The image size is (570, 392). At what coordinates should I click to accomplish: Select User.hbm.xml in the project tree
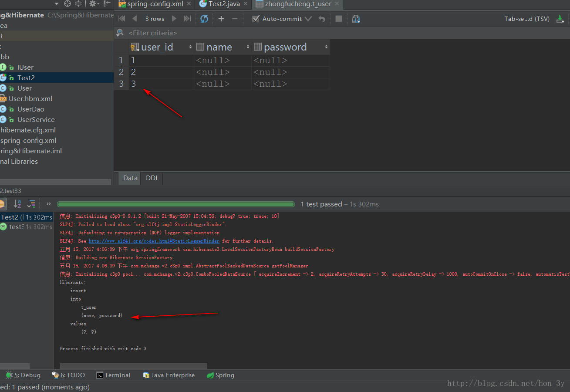point(30,98)
